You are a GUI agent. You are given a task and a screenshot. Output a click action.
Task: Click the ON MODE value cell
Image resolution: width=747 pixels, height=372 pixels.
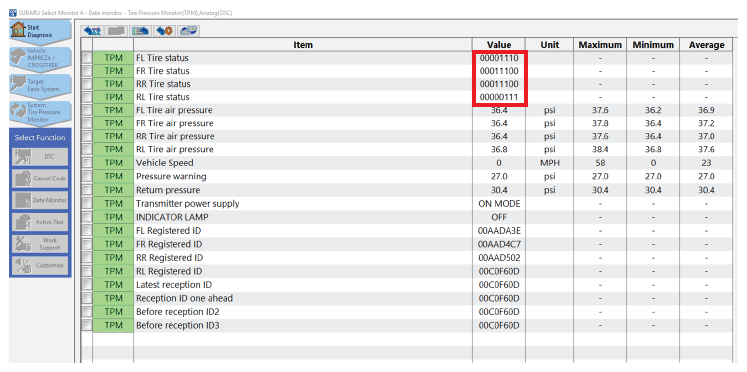click(499, 204)
